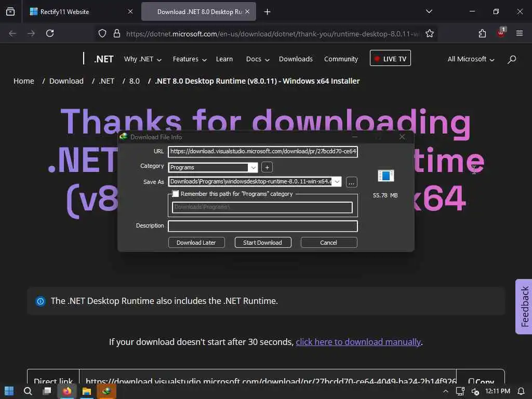This screenshot has height=399, width=532.
Task: Open the muted volume tray icon
Action: 475,392
